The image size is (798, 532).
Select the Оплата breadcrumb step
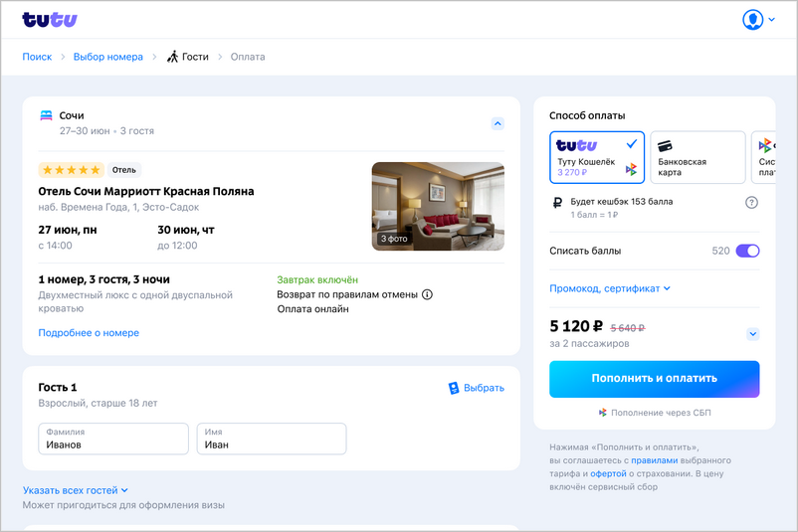pyautogui.click(x=248, y=57)
